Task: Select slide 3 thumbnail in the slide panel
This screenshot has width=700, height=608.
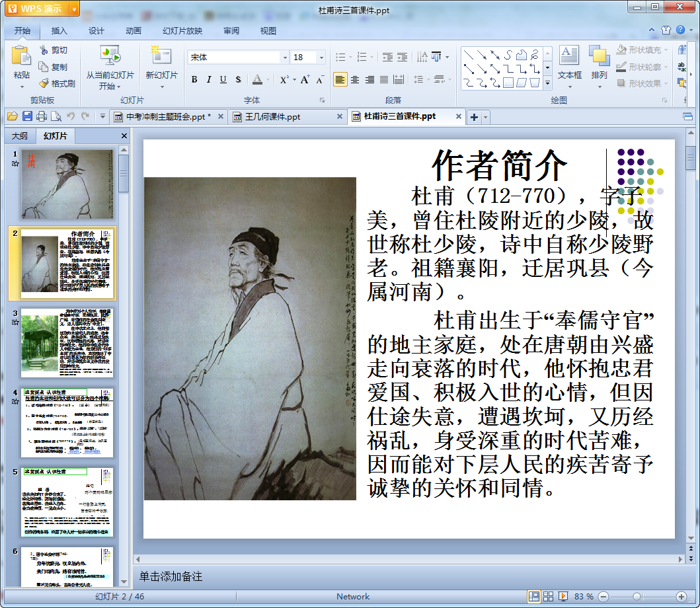Action: pyautogui.click(x=67, y=343)
